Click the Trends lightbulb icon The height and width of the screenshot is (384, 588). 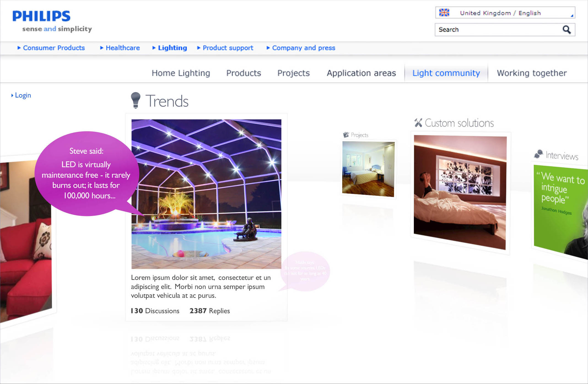pyautogui.click(x=135, y=100)
